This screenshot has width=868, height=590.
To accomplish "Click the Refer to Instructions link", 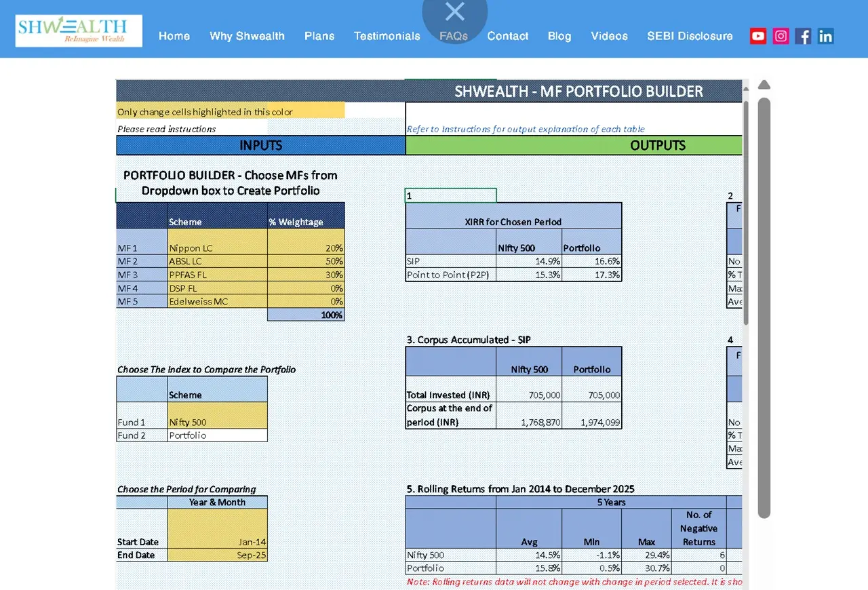I will [525, 129].
